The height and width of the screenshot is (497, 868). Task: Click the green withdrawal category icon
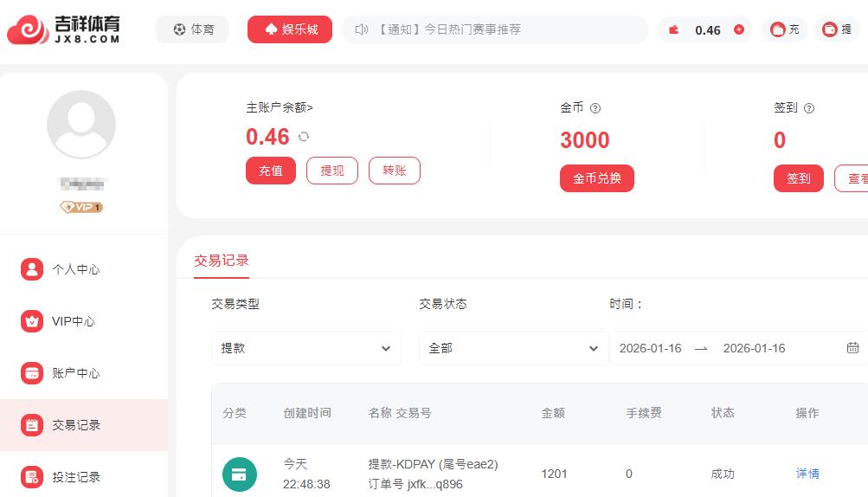pos(240,474)
